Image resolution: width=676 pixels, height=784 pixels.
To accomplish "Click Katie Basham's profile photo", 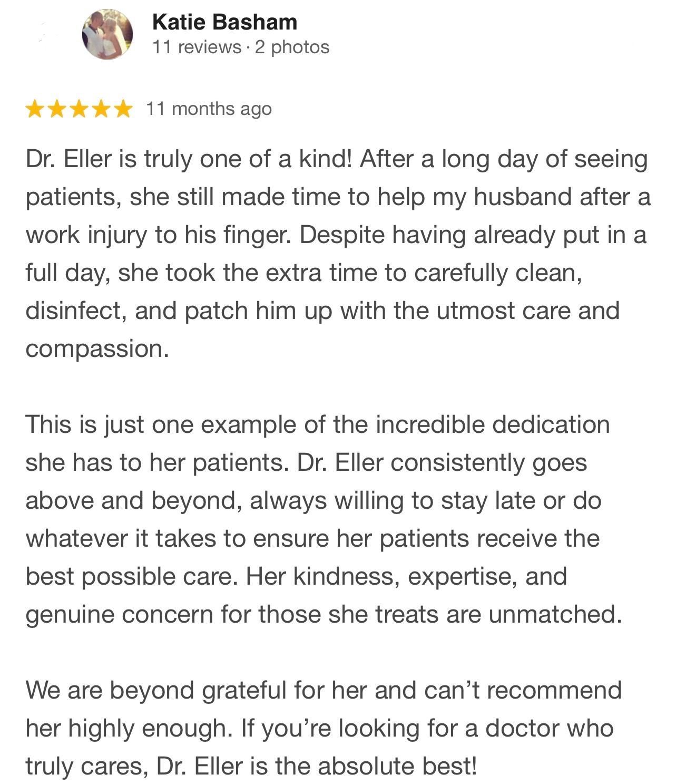I will tap(107, 34).
